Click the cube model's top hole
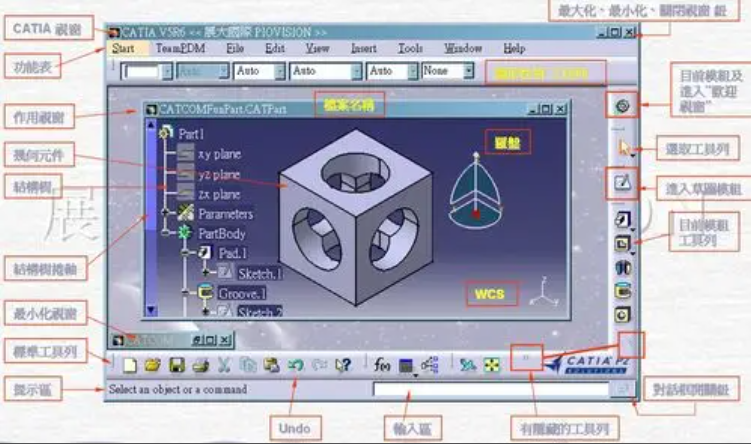751x444 pixels. point(355,172)
